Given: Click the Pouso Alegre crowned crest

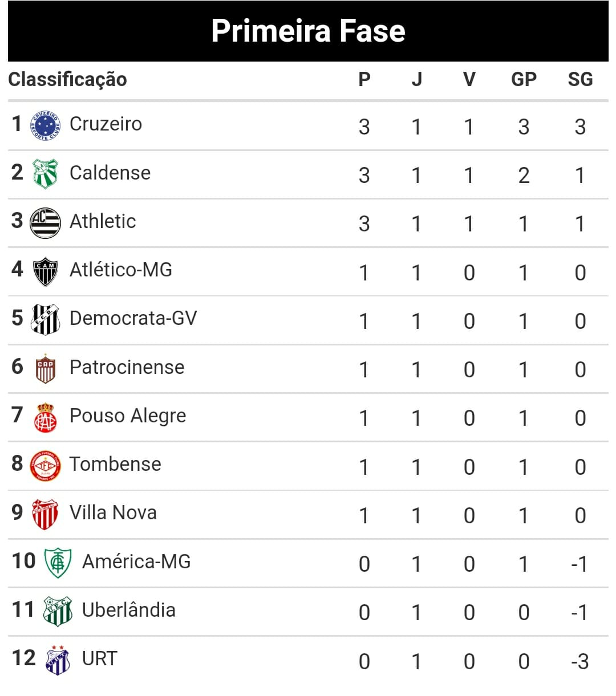Looking at the screenshot, I should pos(45,417).
